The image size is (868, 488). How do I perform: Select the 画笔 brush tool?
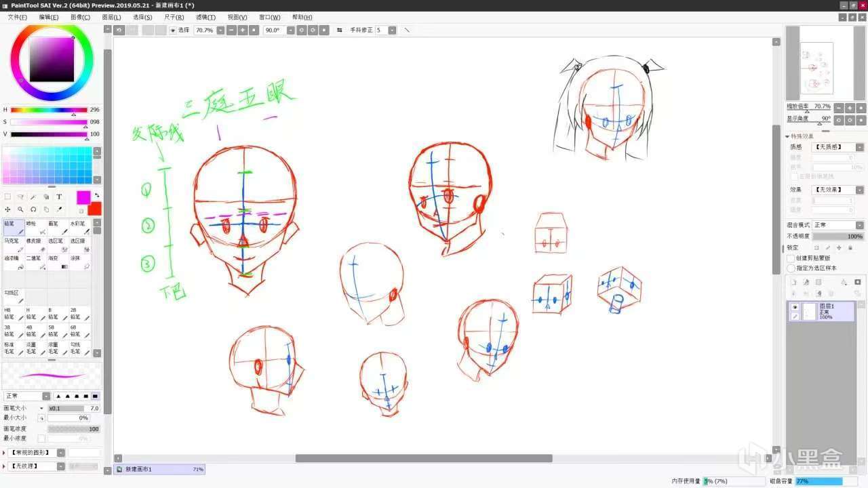pos(58,228)
